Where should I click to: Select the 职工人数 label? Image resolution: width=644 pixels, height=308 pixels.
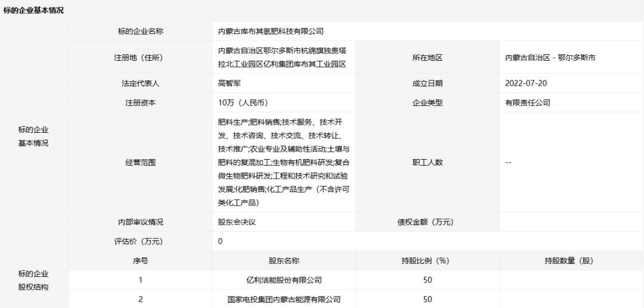coord(428,163)
